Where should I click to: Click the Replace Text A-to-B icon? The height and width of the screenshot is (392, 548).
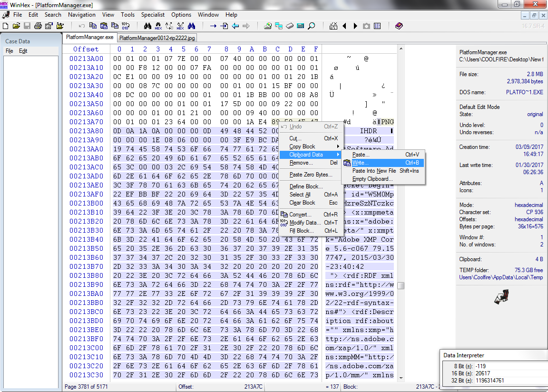169,26
